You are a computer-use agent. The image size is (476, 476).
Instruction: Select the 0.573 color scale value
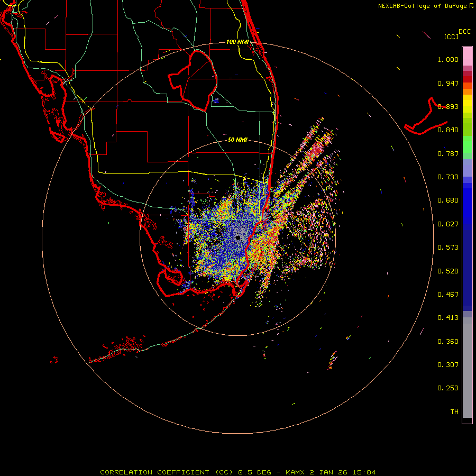coord(448,248)
